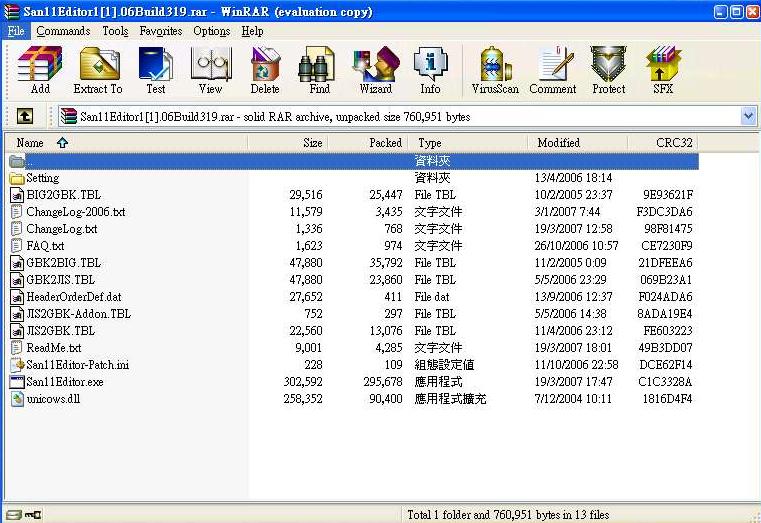Open the View tool
761x523 pixels.
(211, 70)
